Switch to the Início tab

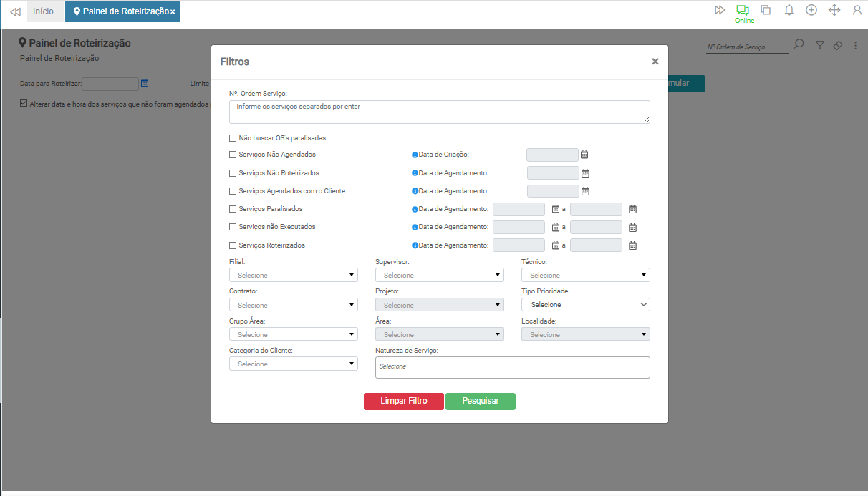(43, 11)
